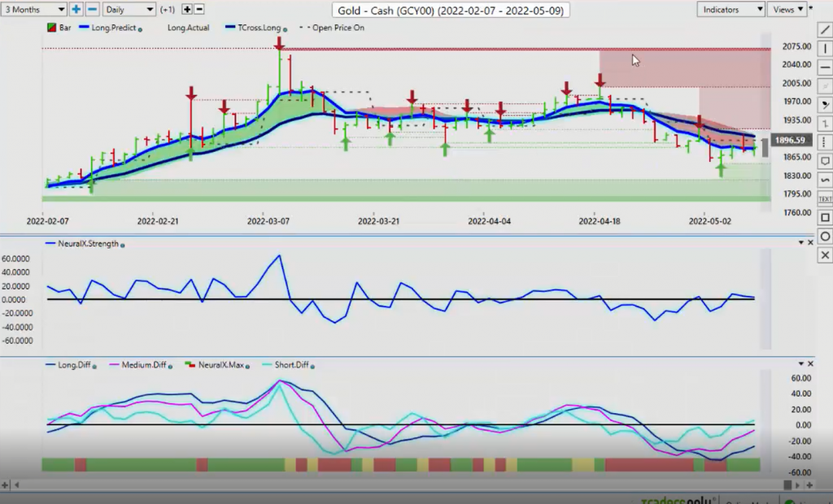This screenshot has width=833, height=504.
Task: Click the 40.00 value on Long.Diff axis
Action: (x=801, y=393)
